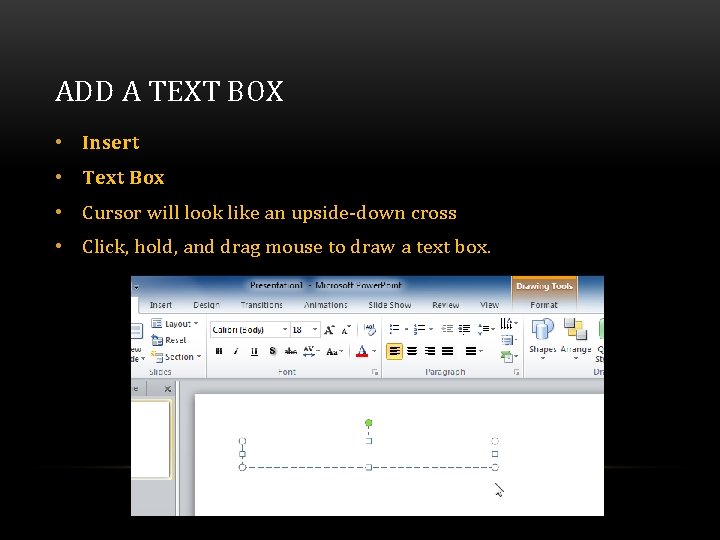Open the Insert ribbon tab
720x540 pixels.
click(x=161, y=305)
